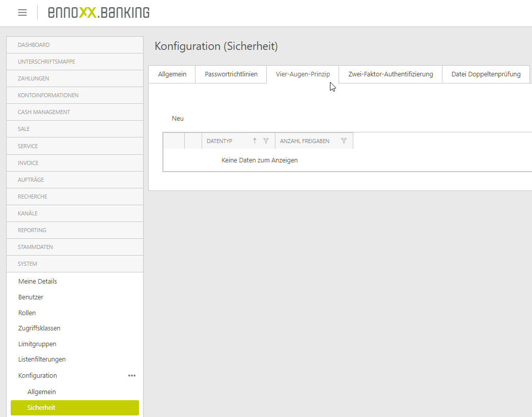This screenshot has width=532, height=417.
Task: Open Zugriffsklassen page
Action: pyautogui.click(x=39, y=328)
